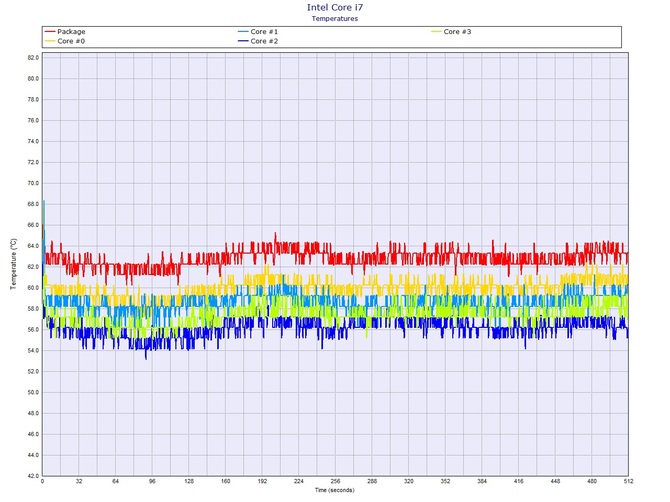Click the Temperatures subtitle
Viewport: 670px width, 502px height.
tap(335, 18)
